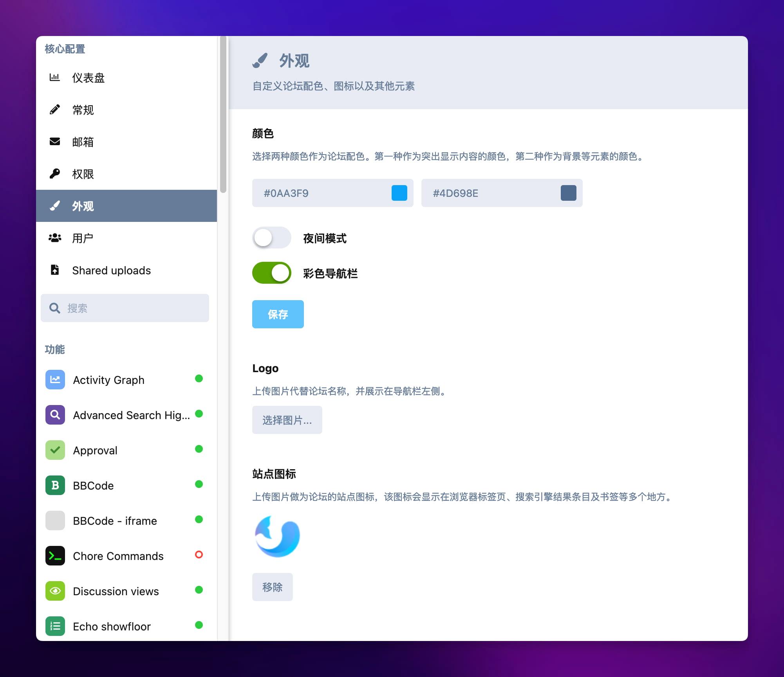Click the Discussion views green status dot

click(x=199, y=590)
